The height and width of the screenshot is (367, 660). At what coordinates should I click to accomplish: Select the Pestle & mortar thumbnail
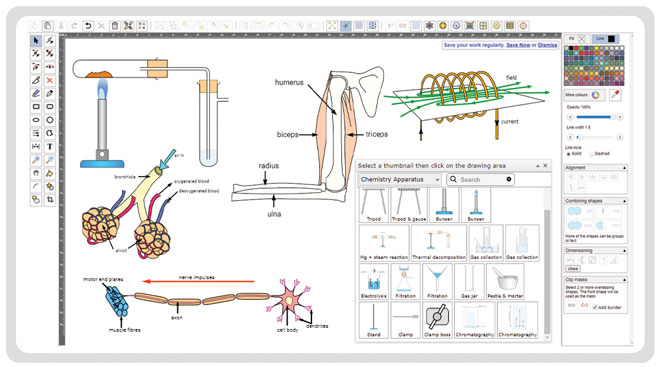[505, 282]
